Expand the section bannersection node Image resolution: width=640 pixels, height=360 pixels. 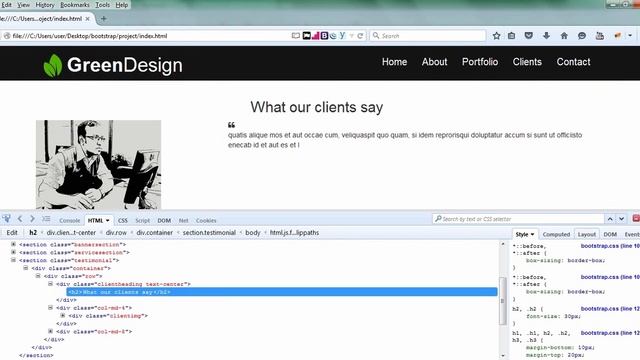point(13,244)
